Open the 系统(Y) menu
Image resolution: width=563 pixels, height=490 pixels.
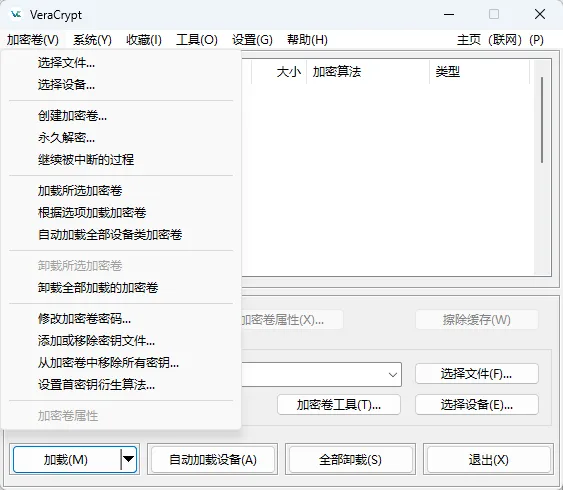[92, 39]
